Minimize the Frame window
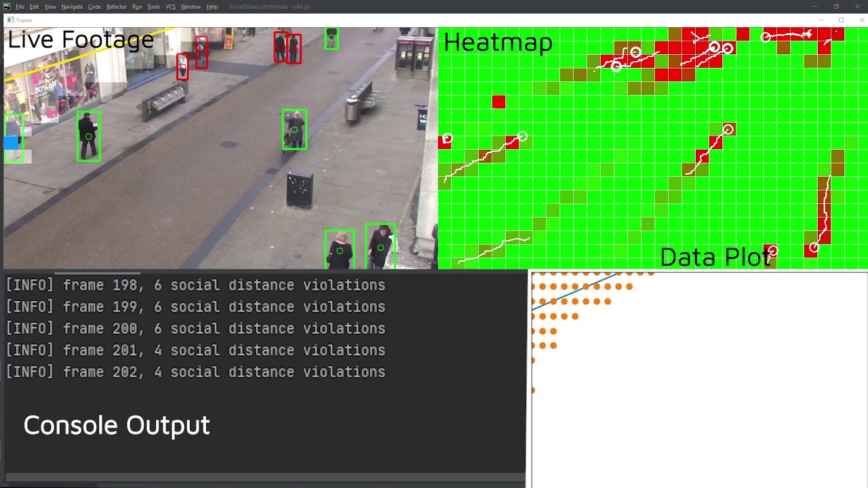Image resolution: width=868 pixels, height=488 pixels. click(821, 20)
